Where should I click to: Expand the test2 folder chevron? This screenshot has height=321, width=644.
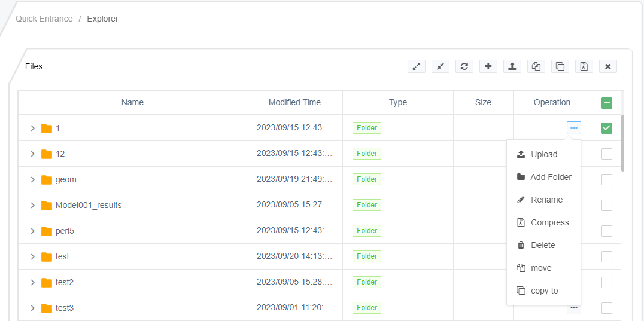[x=33, y=283]
